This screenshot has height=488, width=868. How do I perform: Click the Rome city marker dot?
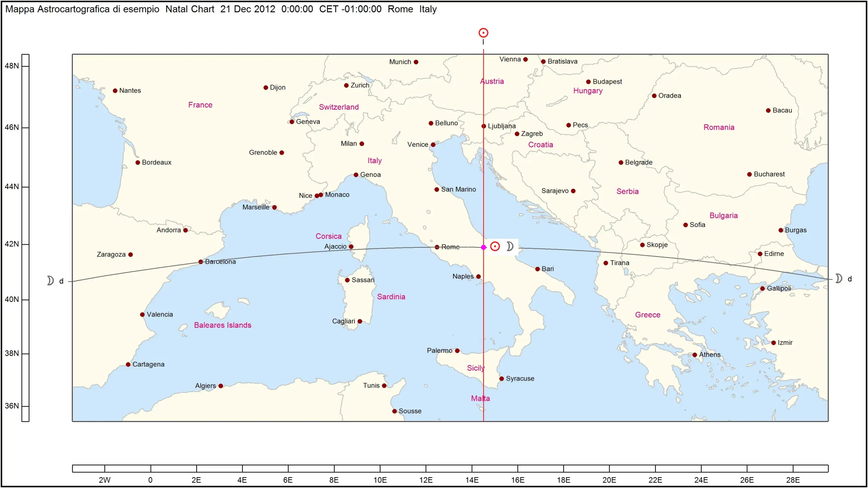pyautogui.click(x=437, y=247)
